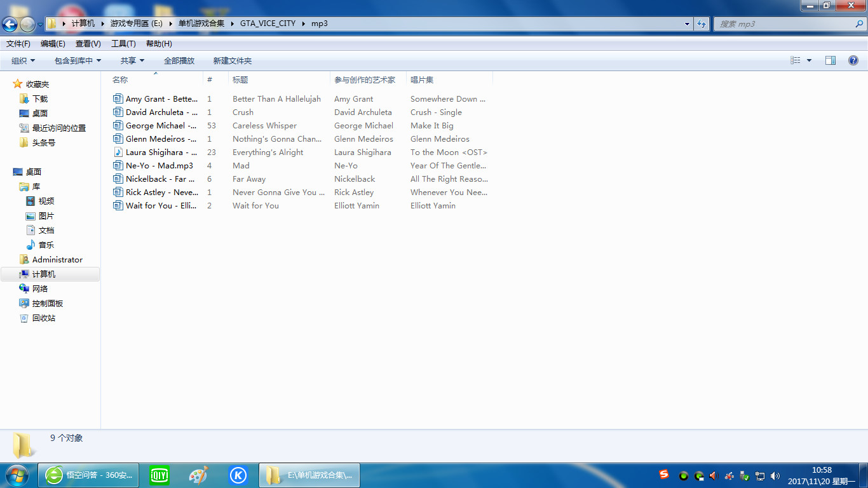The image size is (868, 488).
Task: Toggle the preview pane icon
Action: point(831,60)
